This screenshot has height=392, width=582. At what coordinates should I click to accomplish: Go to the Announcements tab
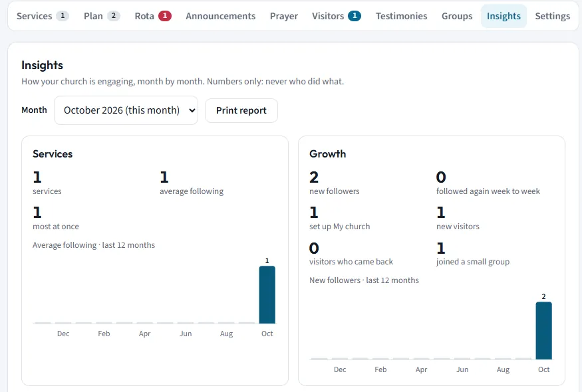click(220, 16)
